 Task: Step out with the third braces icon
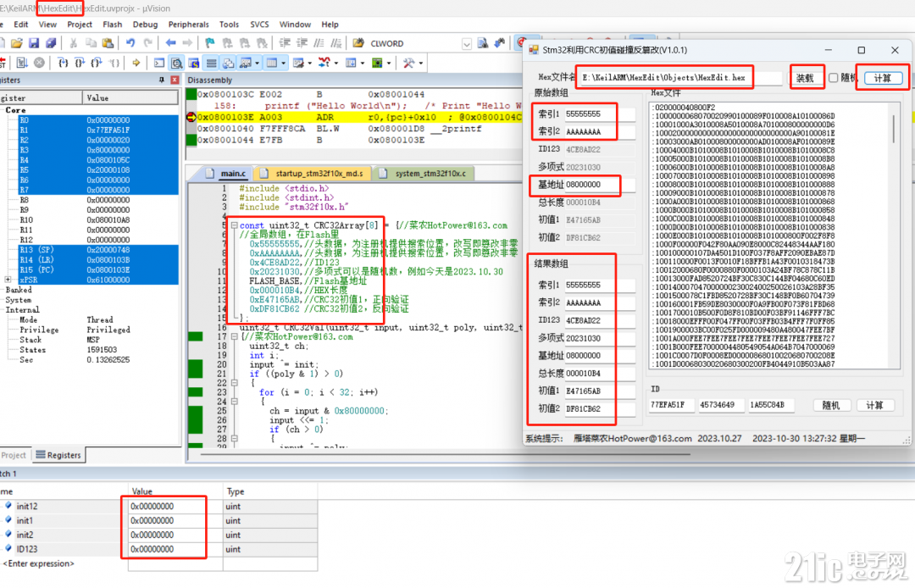pyautogui.click(x=97, y=63)
